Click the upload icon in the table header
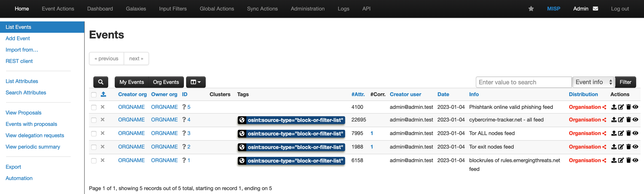Viewport: 644px width, 194px height. coord(103,94)
